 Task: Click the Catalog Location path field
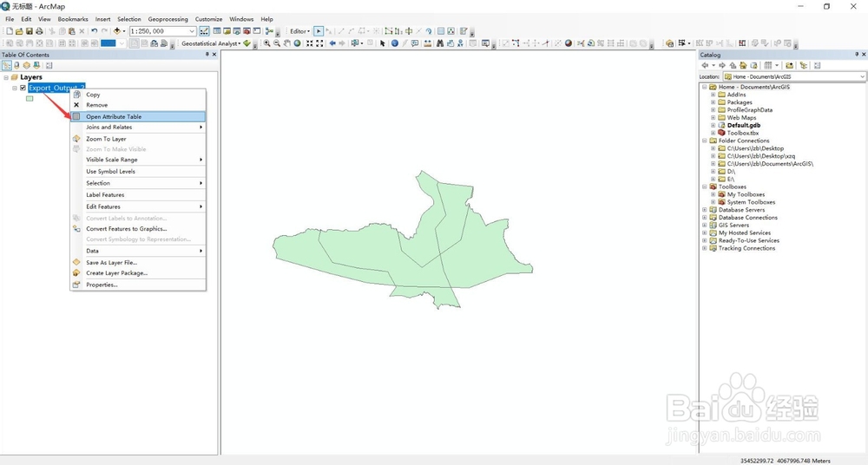tap(794, 77)
